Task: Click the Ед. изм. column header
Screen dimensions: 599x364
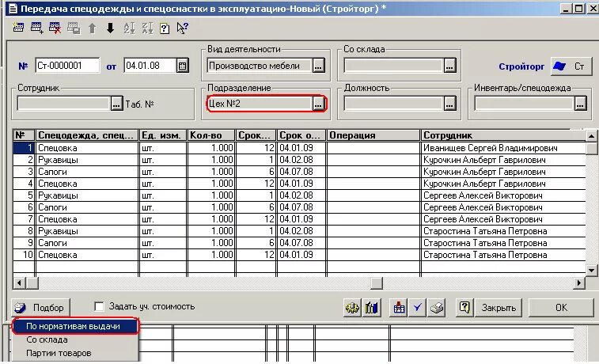Action: (163, 135)
